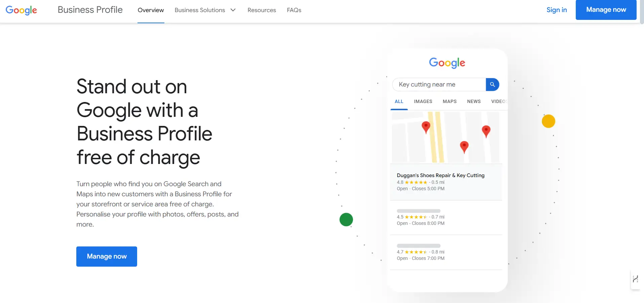Open the Resources menu item
Screen dimensions: 644x303
click(261, 10)
